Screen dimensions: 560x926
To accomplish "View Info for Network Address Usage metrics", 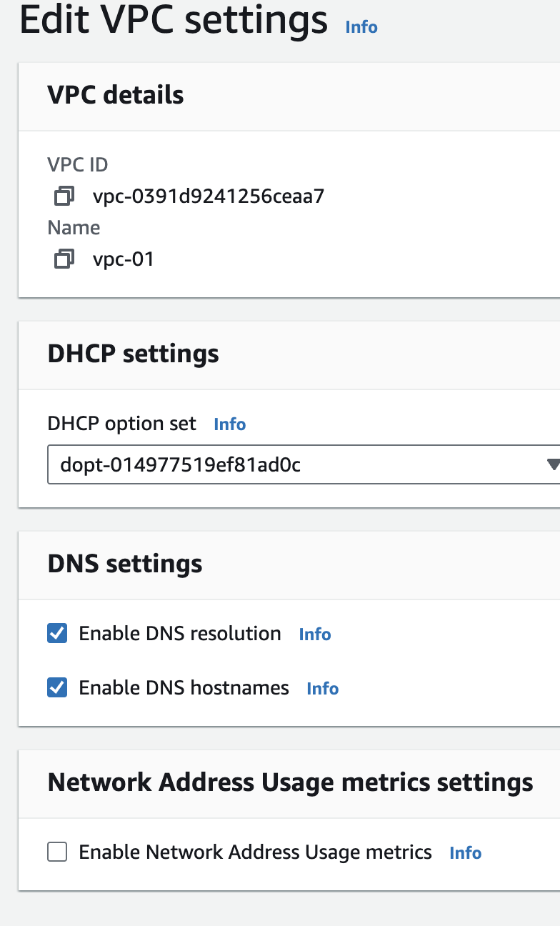I will click(465, 853).
